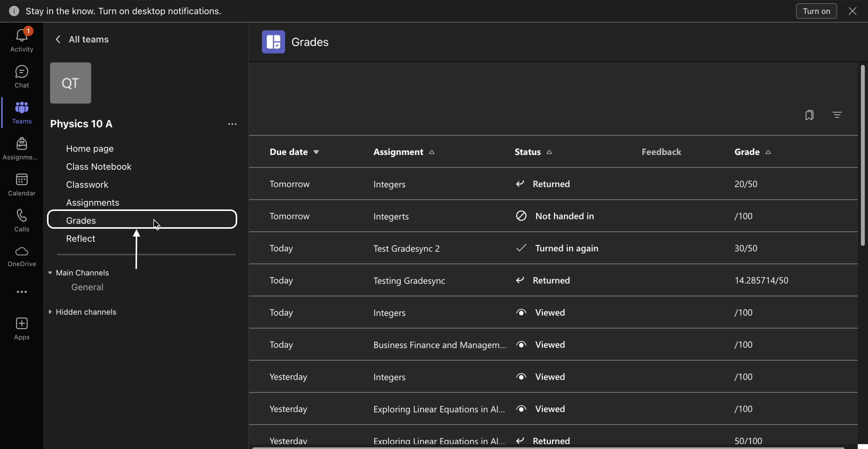Click the Assignments backpack icon
Viewport: 868px width, 449px height.
click(x=22, y=144)
